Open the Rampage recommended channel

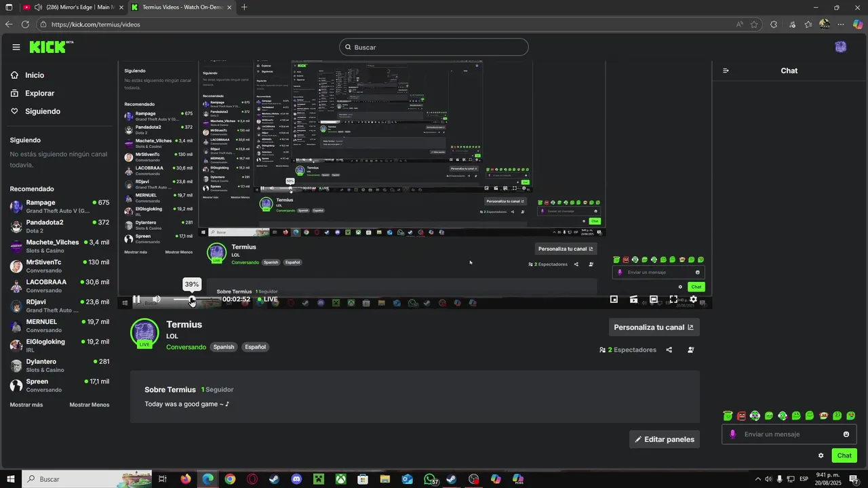pos(60,207)
